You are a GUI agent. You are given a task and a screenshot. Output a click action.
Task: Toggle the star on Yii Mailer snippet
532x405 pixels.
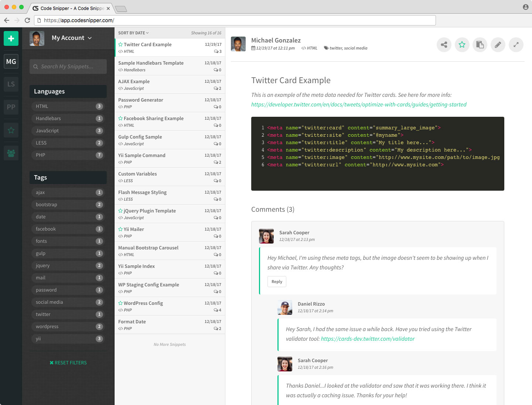click(120, 229)
